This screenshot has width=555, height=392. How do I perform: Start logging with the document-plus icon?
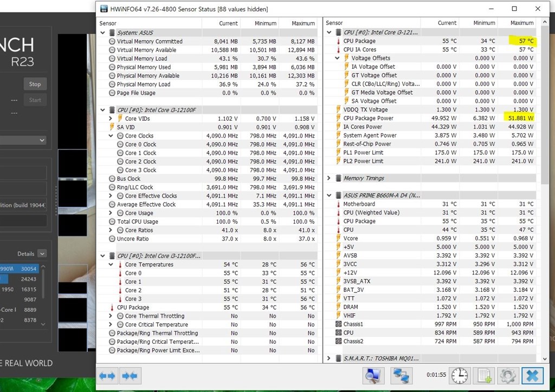(484, 376)
